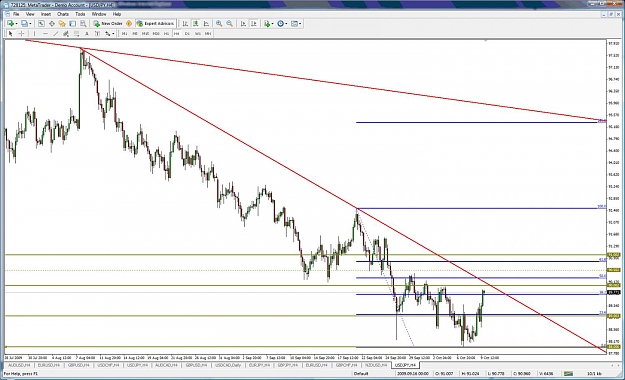Expand the Templates dropdown arrow
The width and height of the screenshot is (625, 380).
300,24
